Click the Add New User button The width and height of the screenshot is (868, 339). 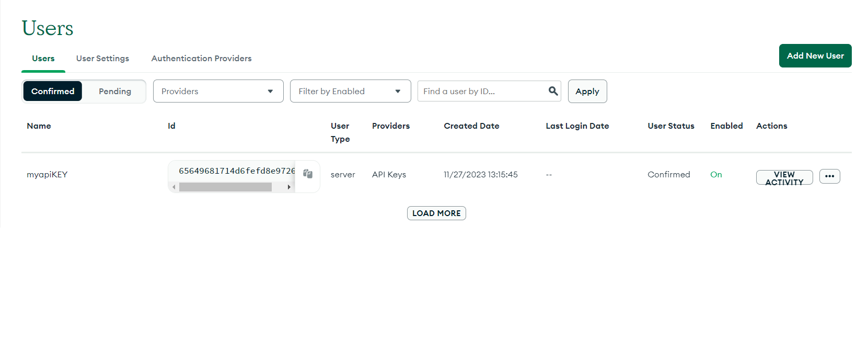point(815,56)
